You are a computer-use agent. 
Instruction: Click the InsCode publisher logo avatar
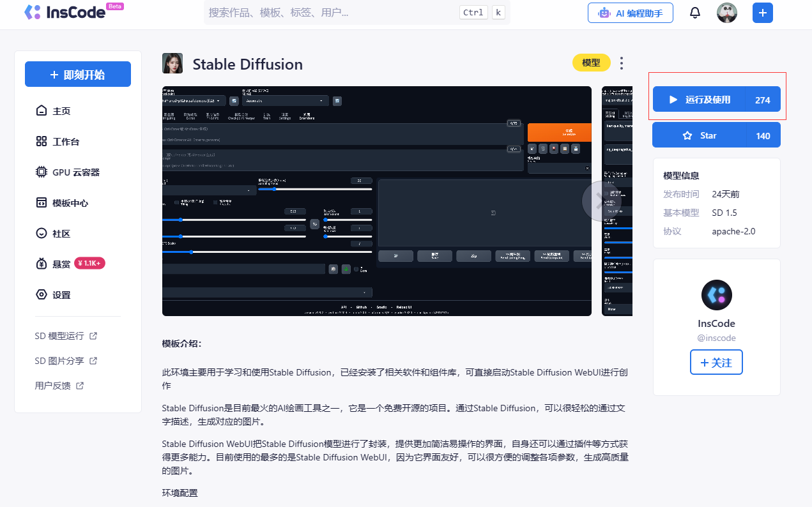click(x=717, y=295)
